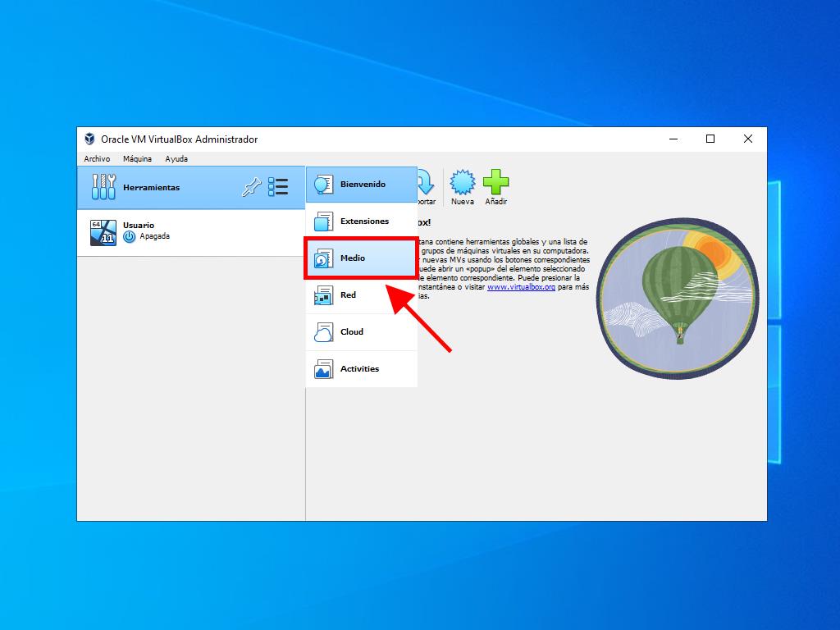
Task: Open the Máquina menu
Action: click(x=137, y=159)
